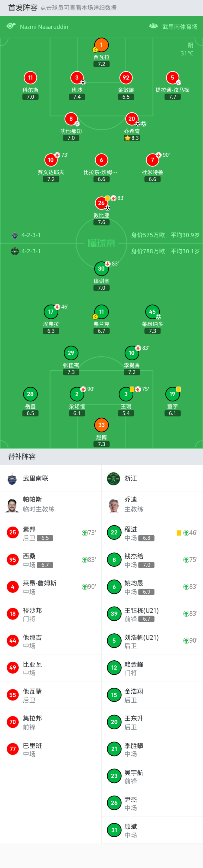The height and width of the screenshot is (868, 203).
Task: Tap 赵博's orange number 33 badge
Action: tap(101, 425)
